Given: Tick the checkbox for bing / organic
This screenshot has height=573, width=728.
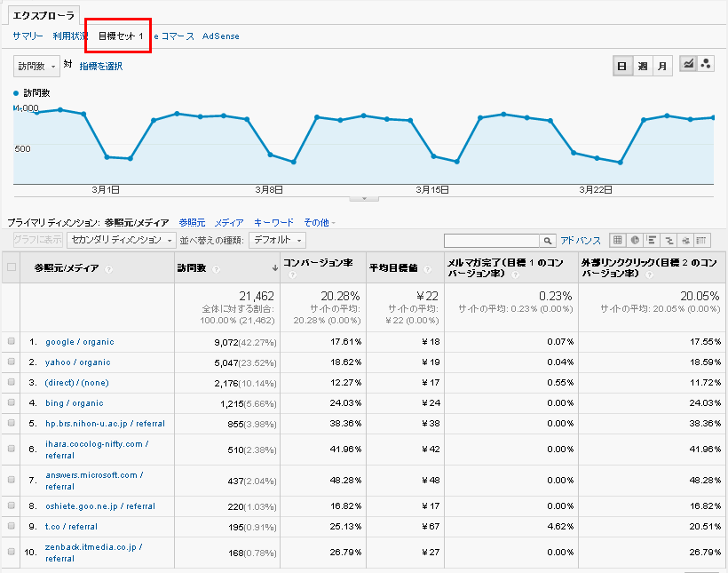Looking at the screenshot, I should coord(12,402).
